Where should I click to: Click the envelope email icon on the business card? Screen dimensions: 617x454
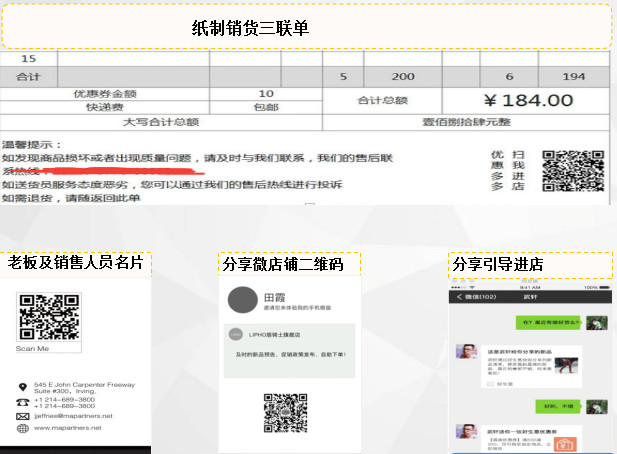click(22, 416)
